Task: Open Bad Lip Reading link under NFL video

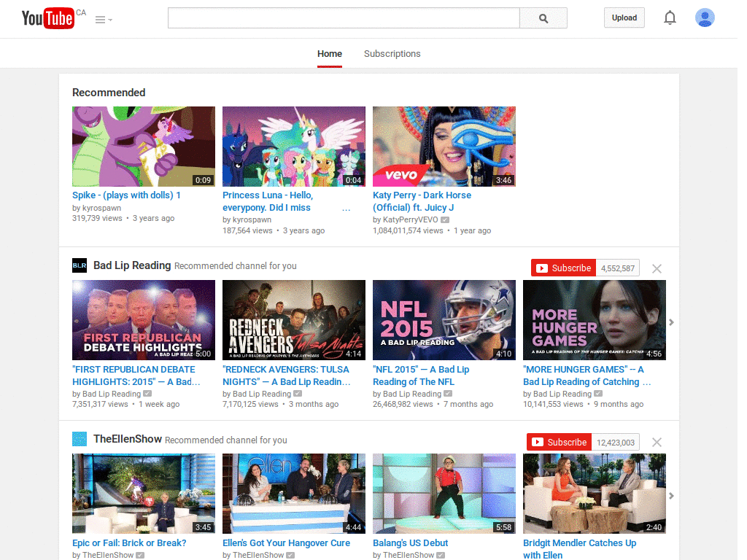Action: coord(412,394)
